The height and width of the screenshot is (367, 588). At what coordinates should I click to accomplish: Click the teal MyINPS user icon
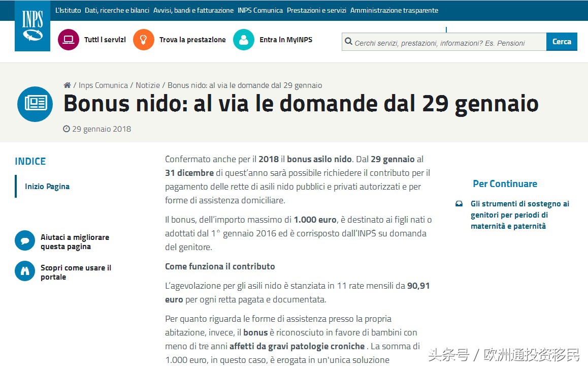(x=244, y=40)
